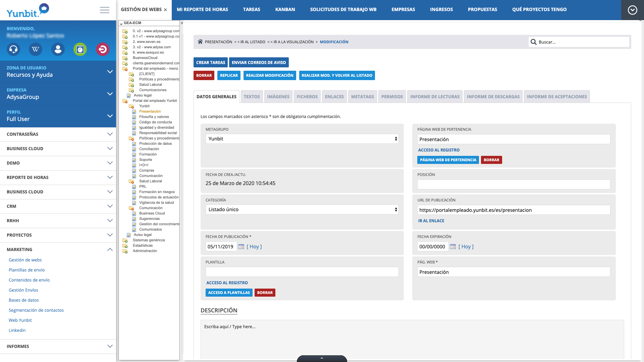Image resolution: width=644 pixels, height=362 pixels.
Task: Click into the Posición input field
Action: pyautogui.click(x=513, y=184)
